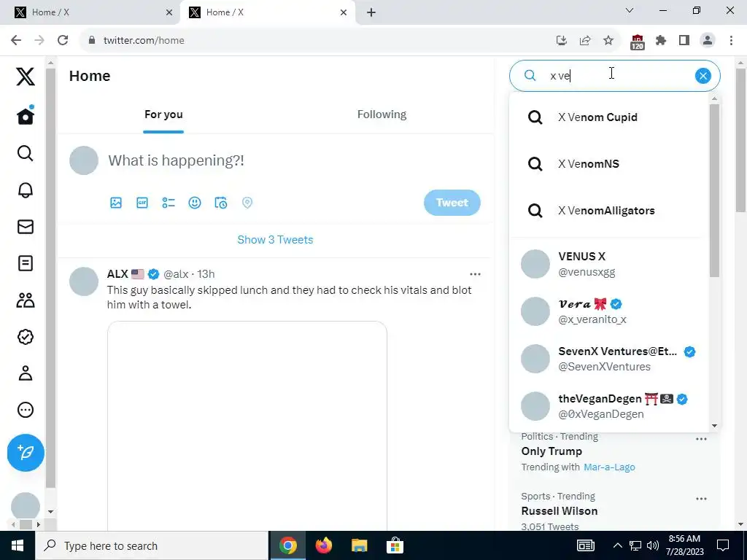The image size is (747, 560).
Task: Open VENUS X @venusxgg profile result
Action: coord(609,264)
